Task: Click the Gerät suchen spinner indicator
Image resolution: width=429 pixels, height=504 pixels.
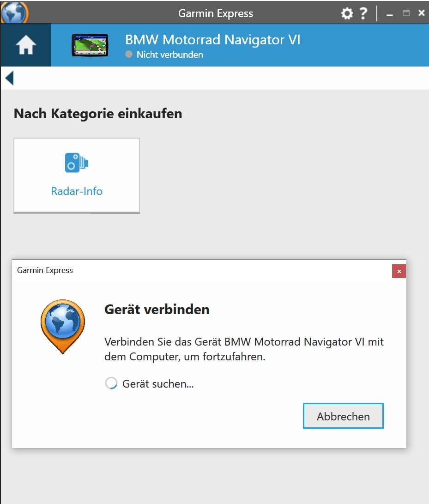Action: click(x=111, y=383)
